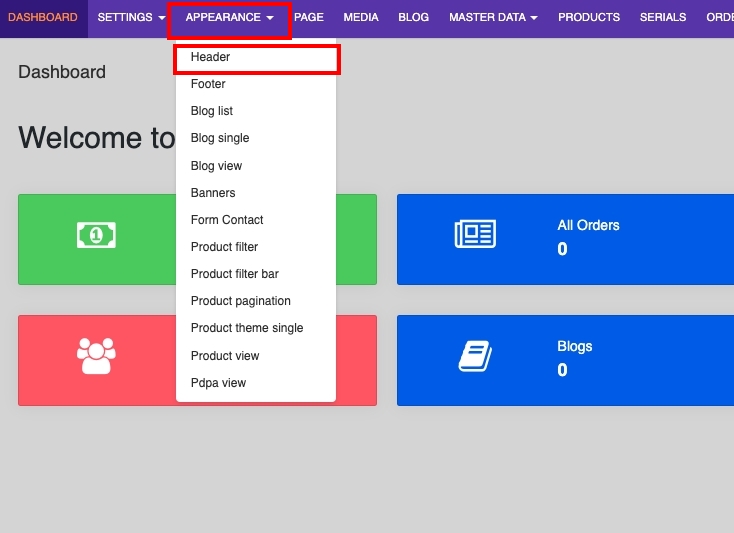Select the Product filter bar entry

256,274
